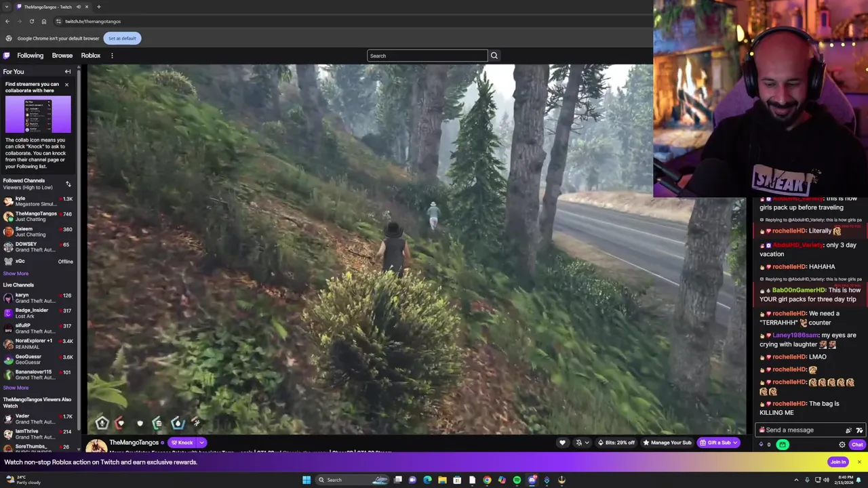Click the channel points balance
868x488 pixels.
[x=764, y=445]
